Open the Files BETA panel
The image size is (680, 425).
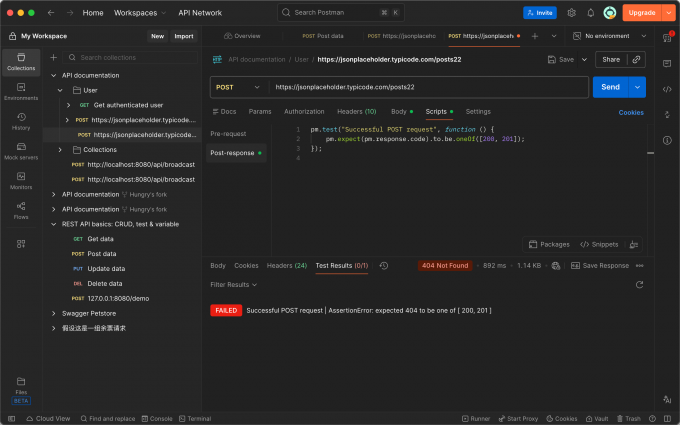[21, 390]
